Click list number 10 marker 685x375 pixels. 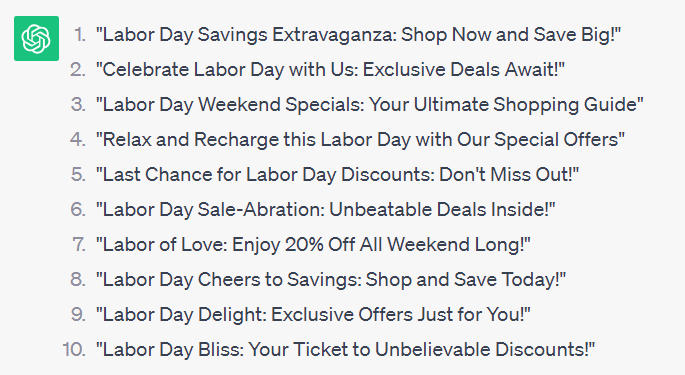coord(74,350)
